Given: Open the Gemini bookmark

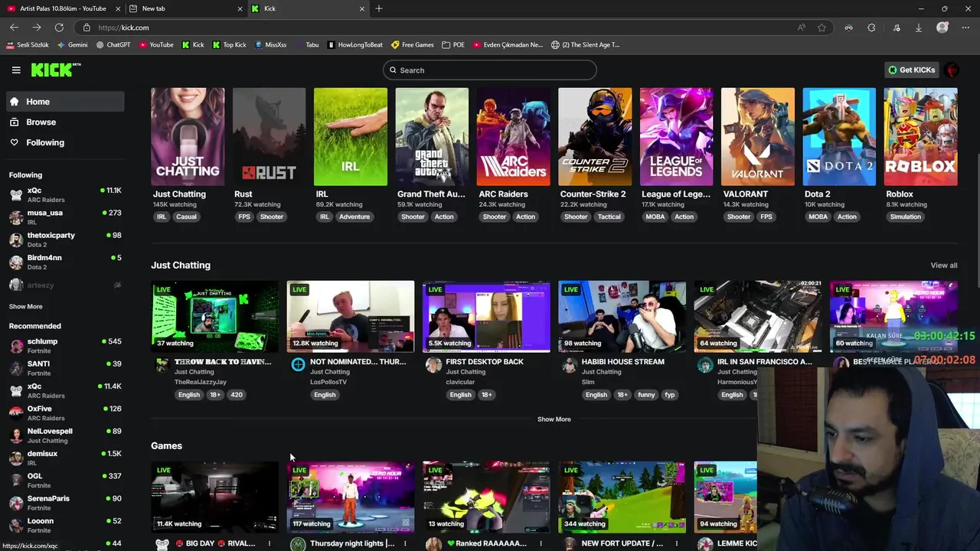Looking at the screenshot, I should (72, 44).
